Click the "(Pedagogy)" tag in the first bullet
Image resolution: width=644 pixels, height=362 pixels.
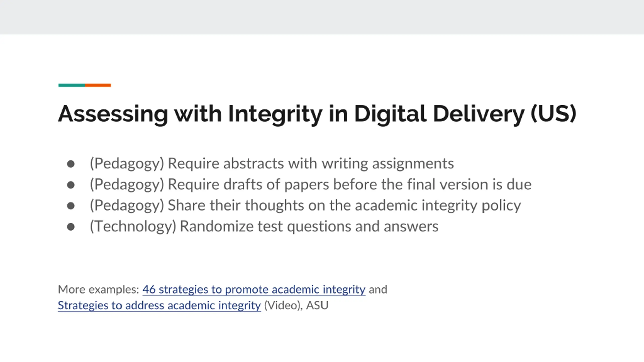tap(127, 163)
